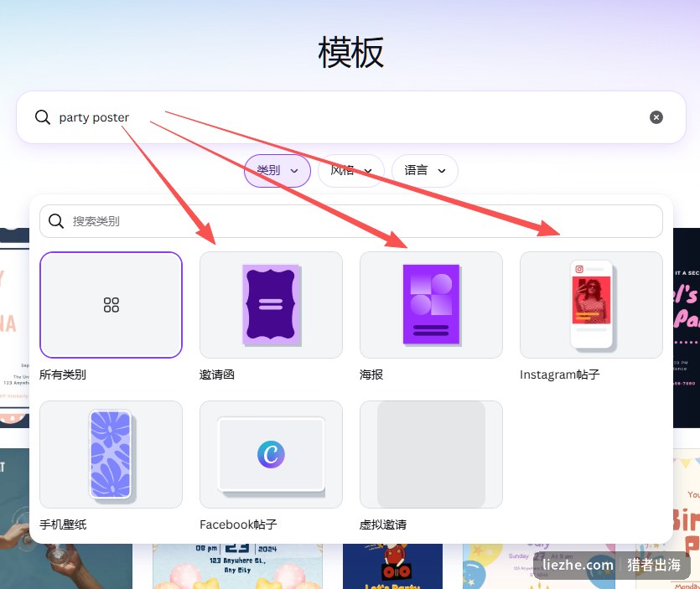Choose the Instagram帖子 category icon

coord(592,305)
